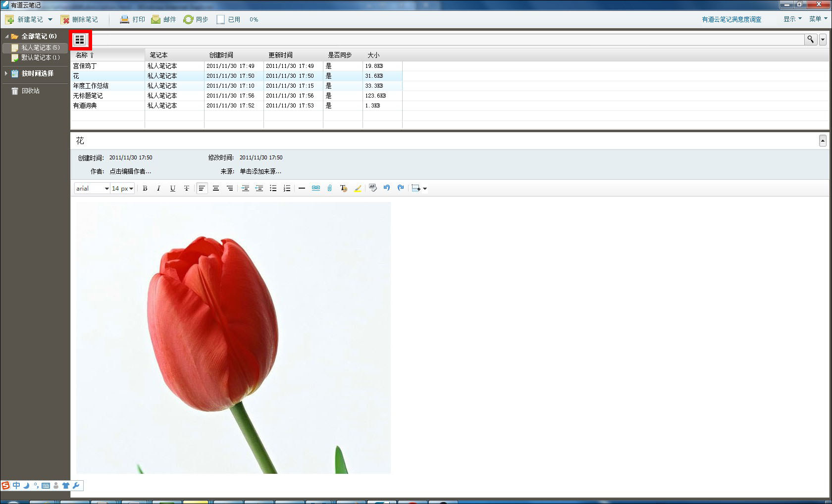Click the undo arrow icon
The image size is (832, 504).
387,188
